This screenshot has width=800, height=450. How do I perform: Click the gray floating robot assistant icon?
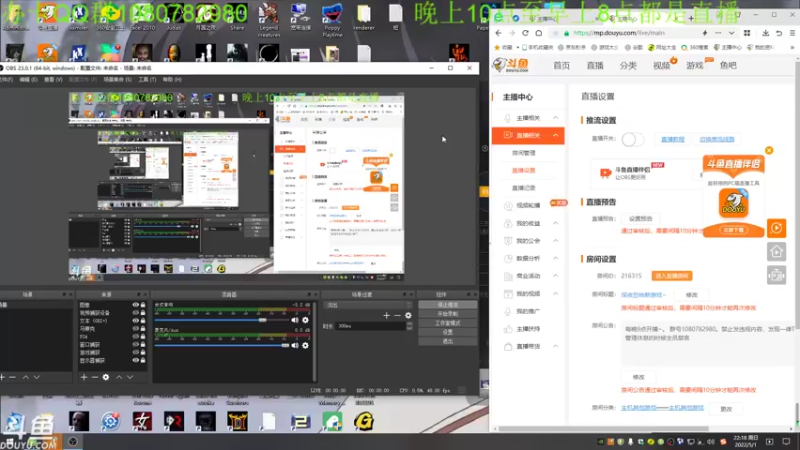(777, 276)
